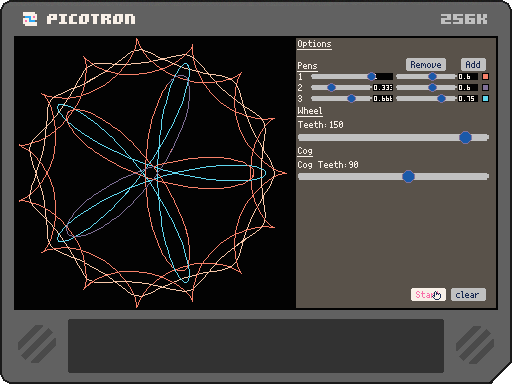
Task: Click pen 1 value field showing 0.6
Action: [468, 77]
